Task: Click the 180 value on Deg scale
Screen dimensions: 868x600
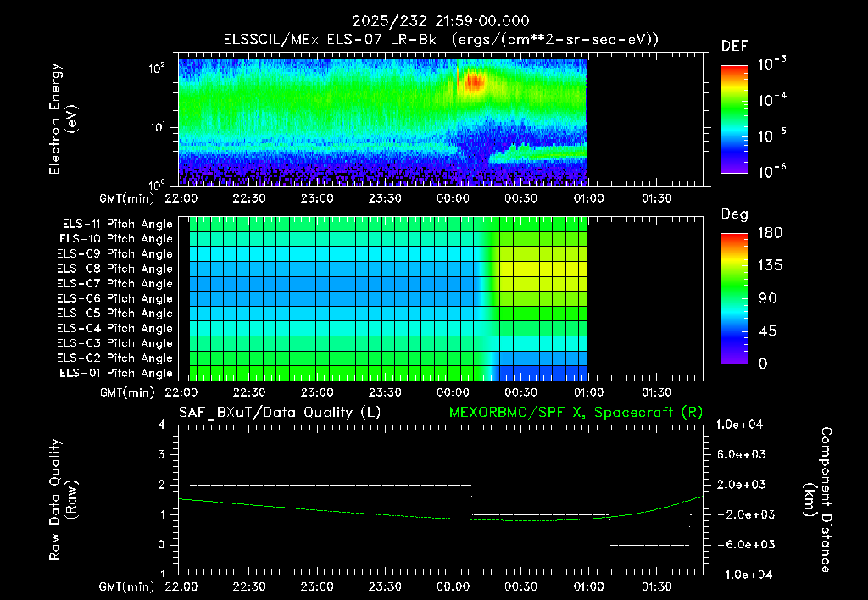Action: point(770,233)
